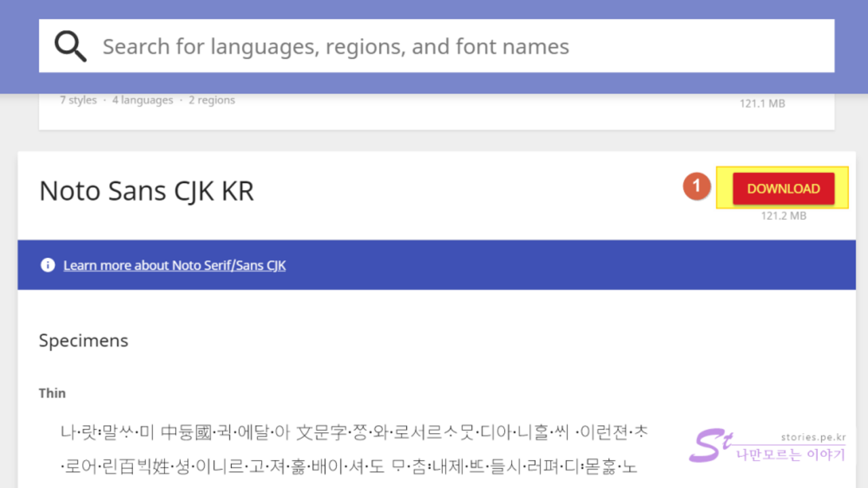Screen dimensions: 868x488
Task: Click the 121.2 MB file size label
Action: click(x=783, y=216)
